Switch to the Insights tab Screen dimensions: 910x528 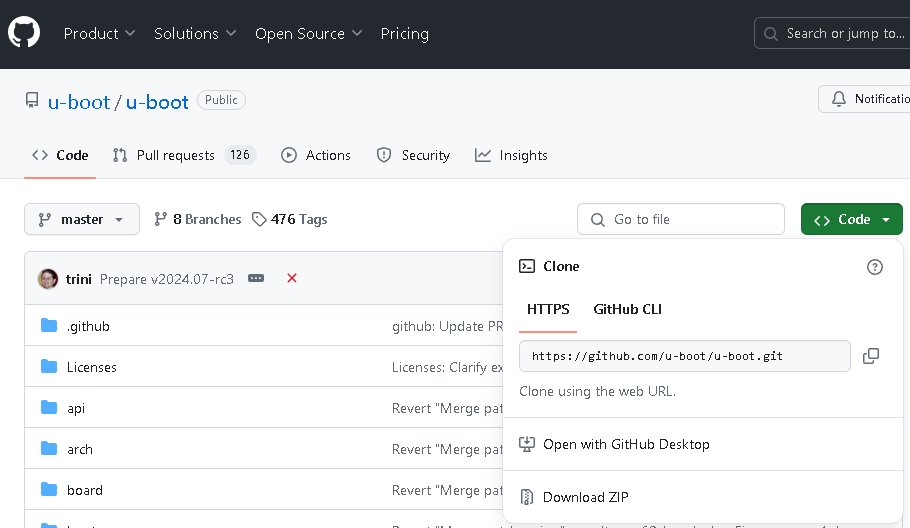tap(511, 155)
